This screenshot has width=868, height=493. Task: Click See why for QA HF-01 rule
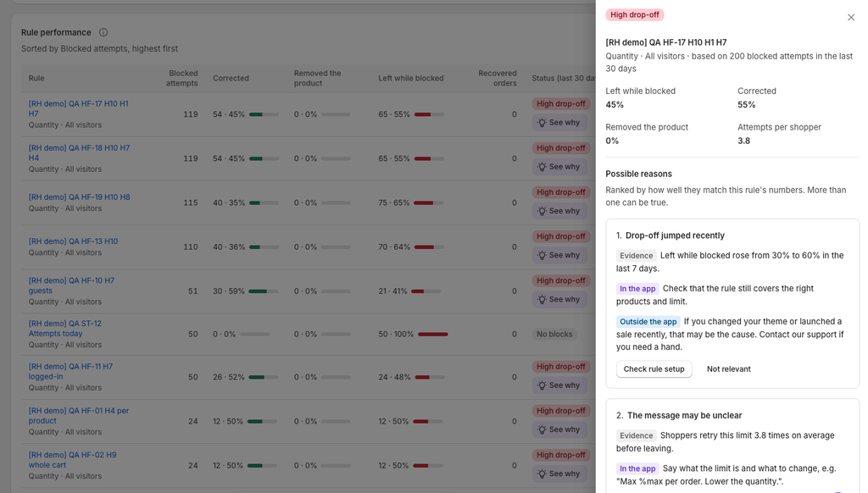click(x=559, y=429)
